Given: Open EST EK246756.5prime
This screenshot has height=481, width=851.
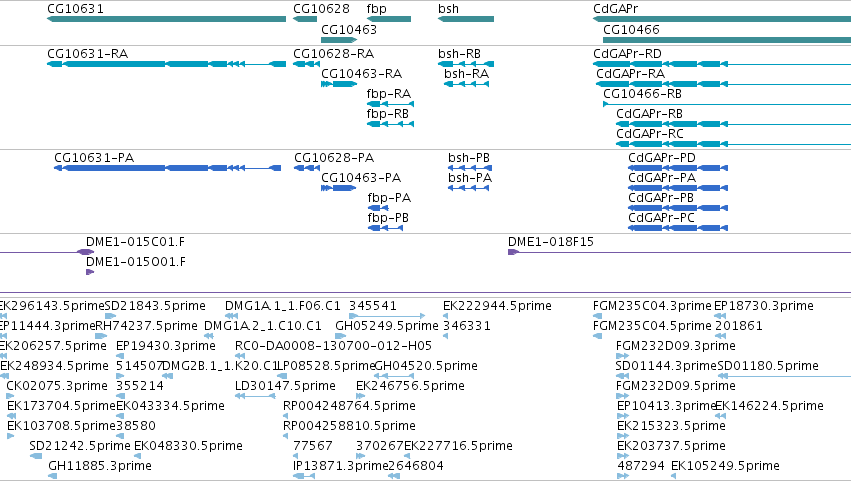Looking at the screenshot, I should click(410, 387).
